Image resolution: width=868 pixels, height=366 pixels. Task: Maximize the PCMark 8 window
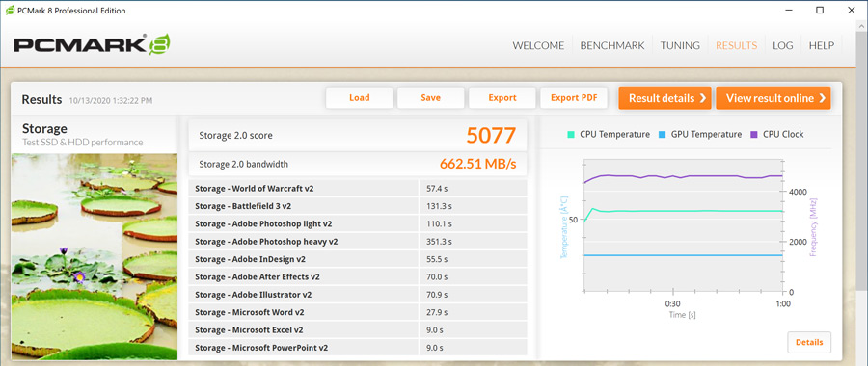[820, 10]
